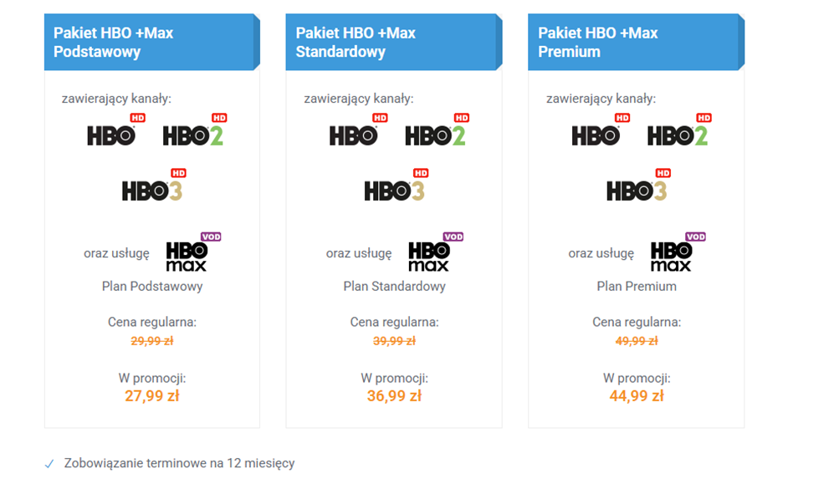Click the Plan Premium label

[637, 287]
